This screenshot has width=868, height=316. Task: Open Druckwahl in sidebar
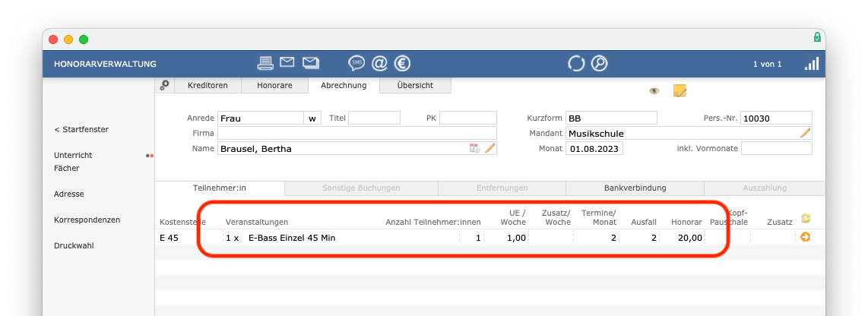click(x=74, y=245)
